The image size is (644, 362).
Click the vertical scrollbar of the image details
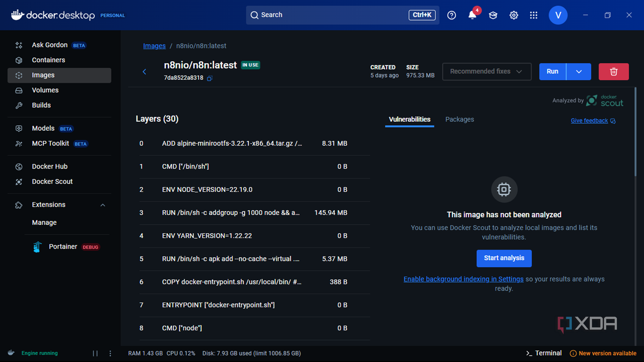pos(636,132)
